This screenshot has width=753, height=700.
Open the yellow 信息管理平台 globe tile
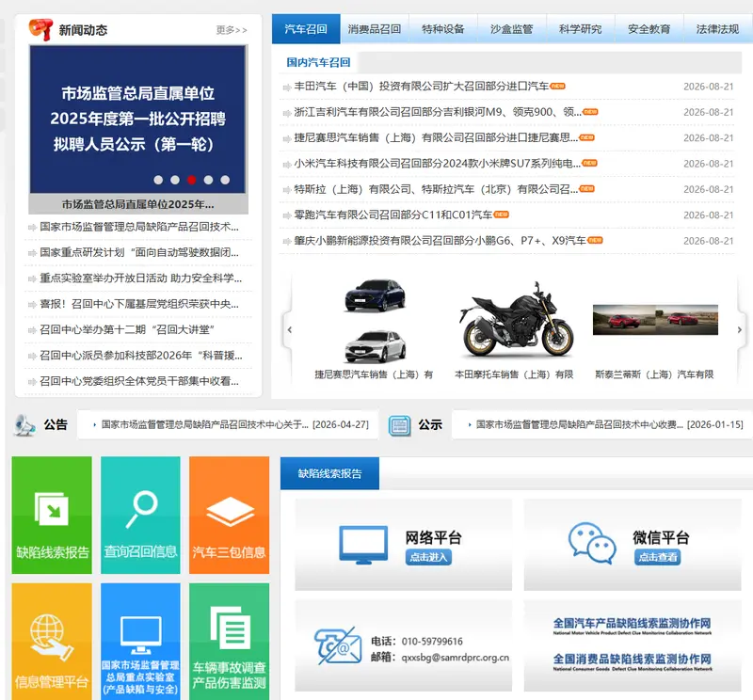pyautogui.click(x=52, y=642)
